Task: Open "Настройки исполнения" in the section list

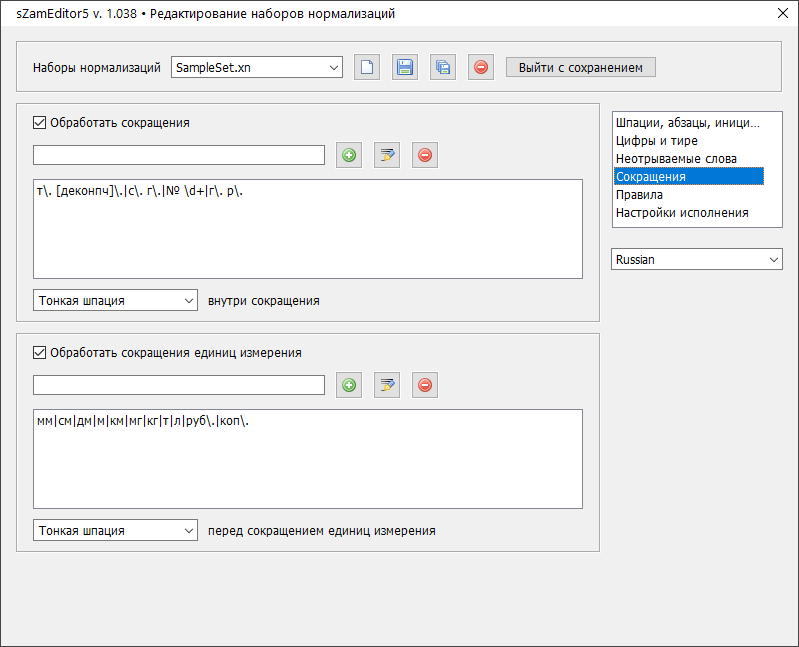Action: [x=682, y=213]
